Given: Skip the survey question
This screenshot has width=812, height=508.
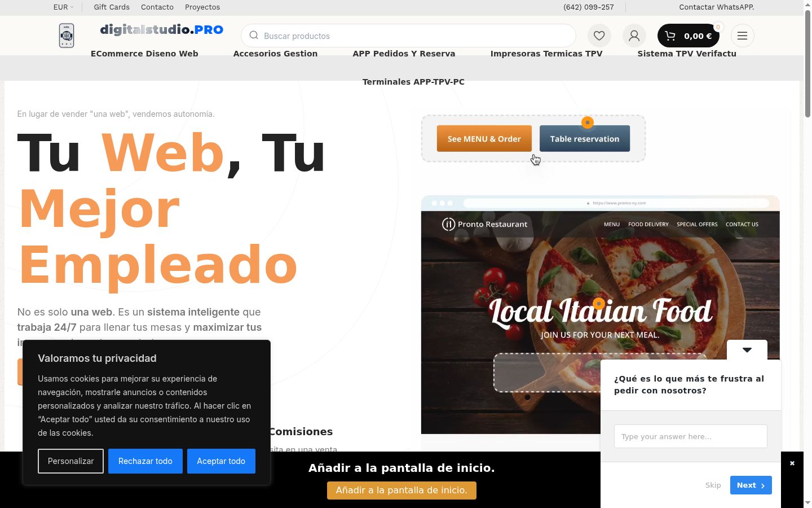Looking at the screenshot, I should [x=713, y=485].
